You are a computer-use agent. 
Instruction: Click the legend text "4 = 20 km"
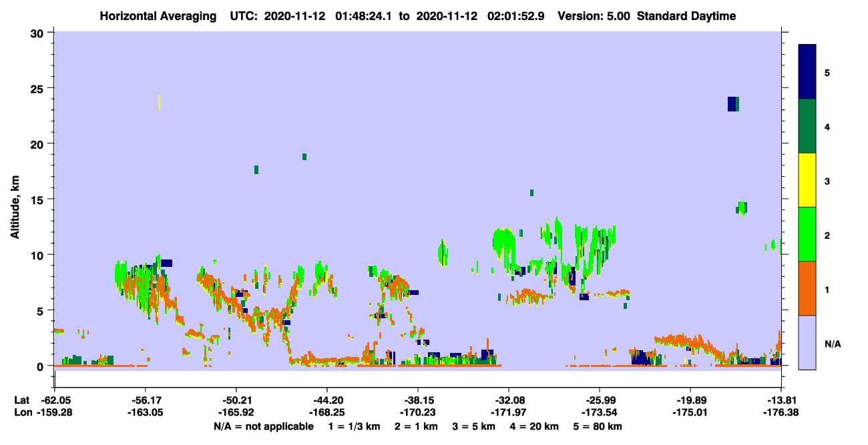(x=535, y=426)
